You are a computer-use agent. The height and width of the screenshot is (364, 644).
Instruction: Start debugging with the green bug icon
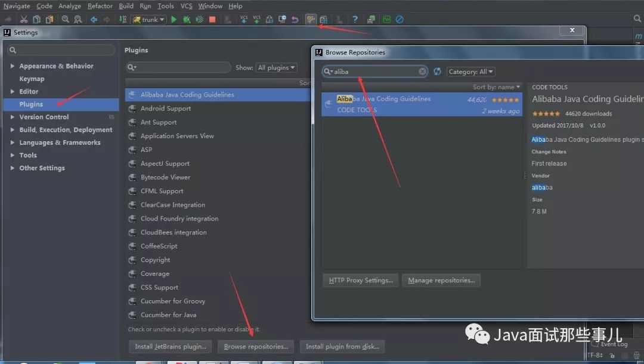click(x=187, y=19)
